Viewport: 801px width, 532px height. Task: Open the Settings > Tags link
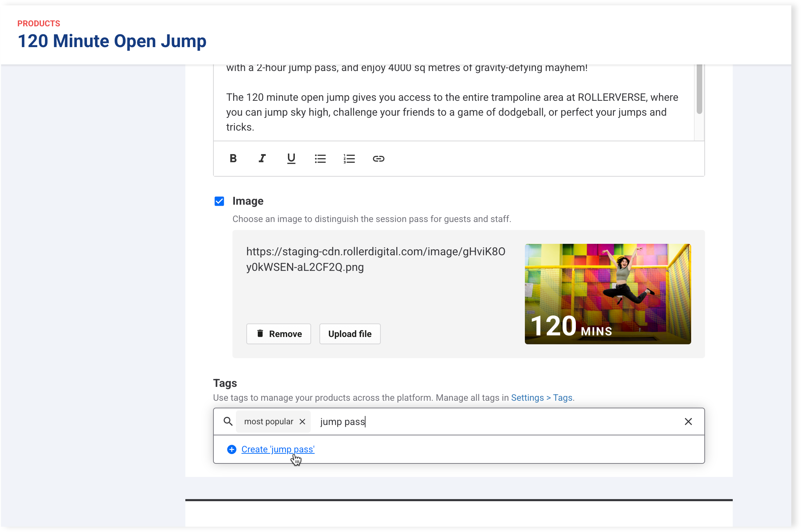pos(542,398)
